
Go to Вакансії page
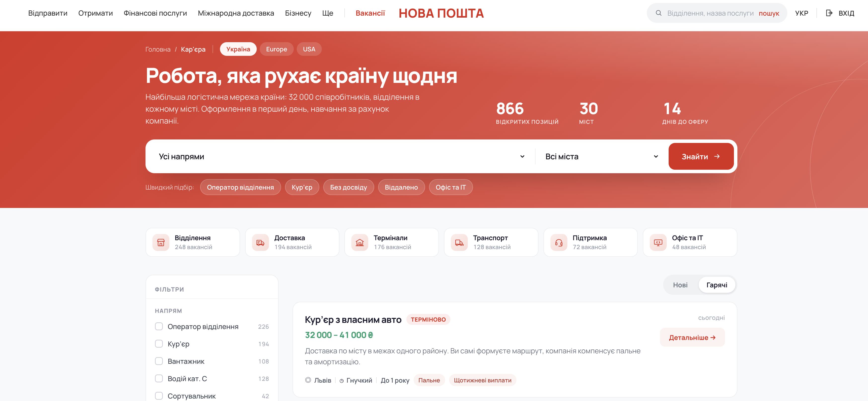370,13
